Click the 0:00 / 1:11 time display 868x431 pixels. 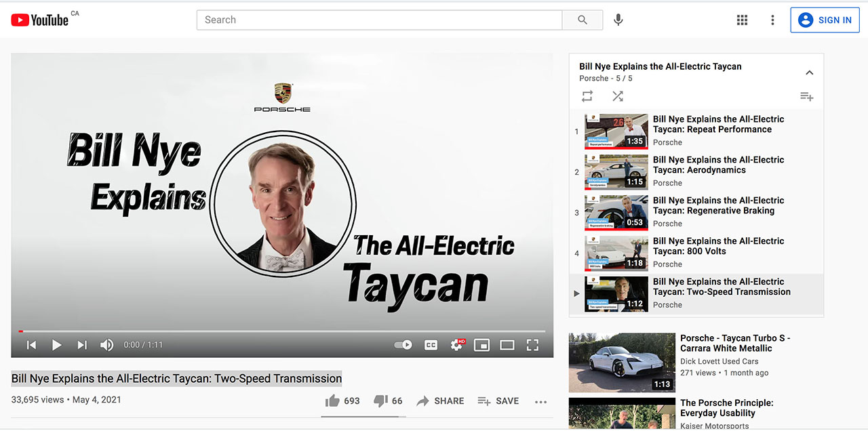(143, 345)
